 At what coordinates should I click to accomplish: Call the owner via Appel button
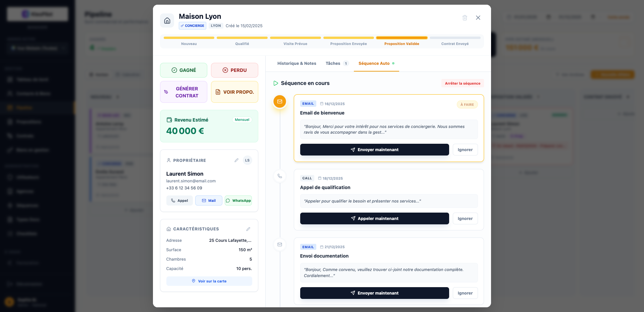(x=179, y=200)
